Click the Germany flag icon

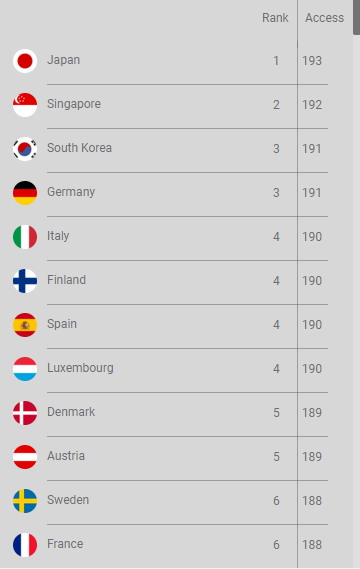25,193
